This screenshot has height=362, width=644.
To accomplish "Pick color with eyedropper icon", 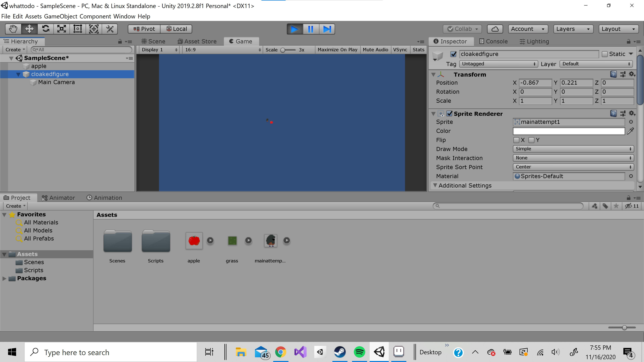I will pyautogui.click(x=631, y=131).
